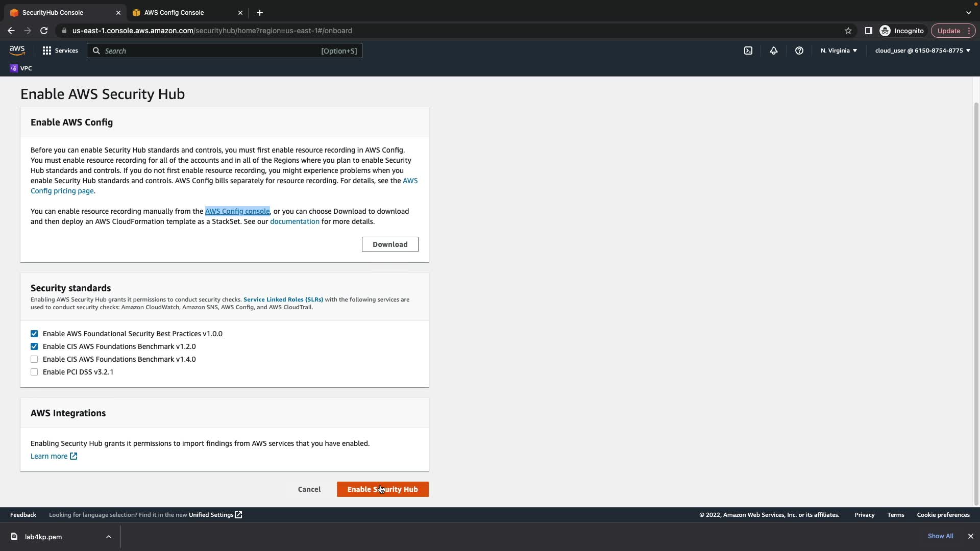Open the notifications bell icon

774,51
